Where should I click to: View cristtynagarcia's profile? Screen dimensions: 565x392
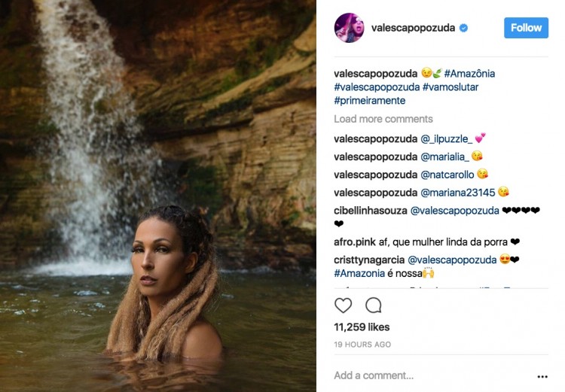(x=369, y=260)
